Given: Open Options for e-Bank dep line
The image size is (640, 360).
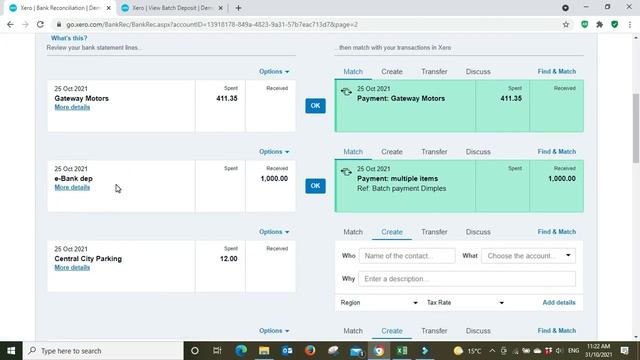Looking at the screenshot, I should click(274, 151).
